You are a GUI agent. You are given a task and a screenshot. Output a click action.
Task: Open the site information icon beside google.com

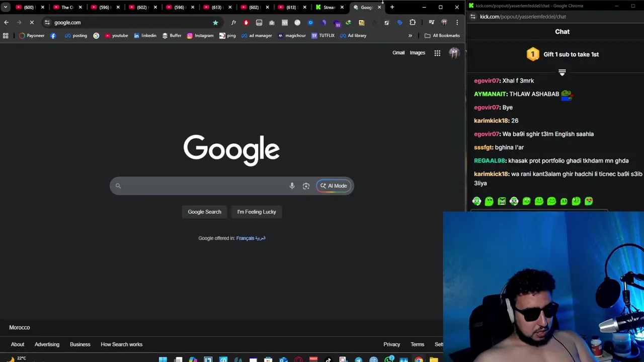click(47, 22)
